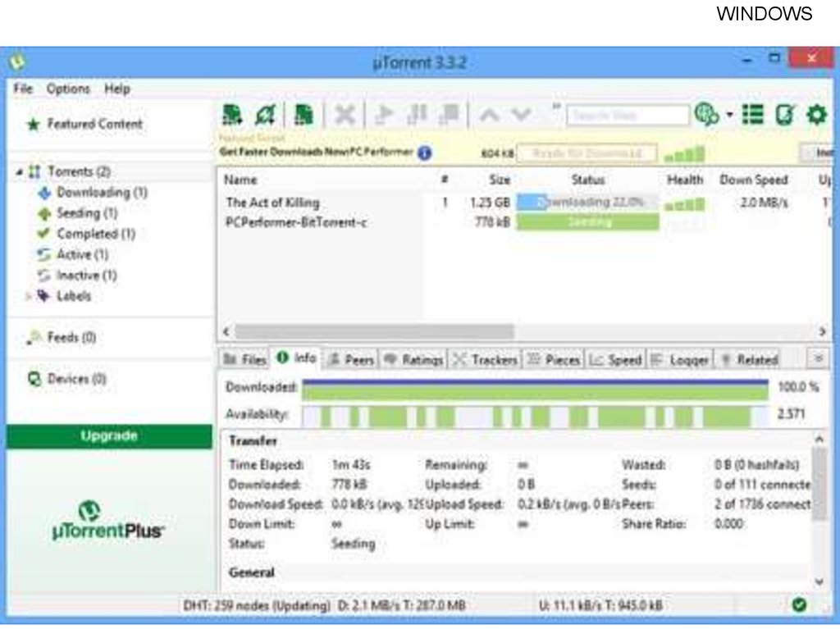Open the Ratings tab
Viewport: 840px width, 629px height.
[x=413, y=359]
